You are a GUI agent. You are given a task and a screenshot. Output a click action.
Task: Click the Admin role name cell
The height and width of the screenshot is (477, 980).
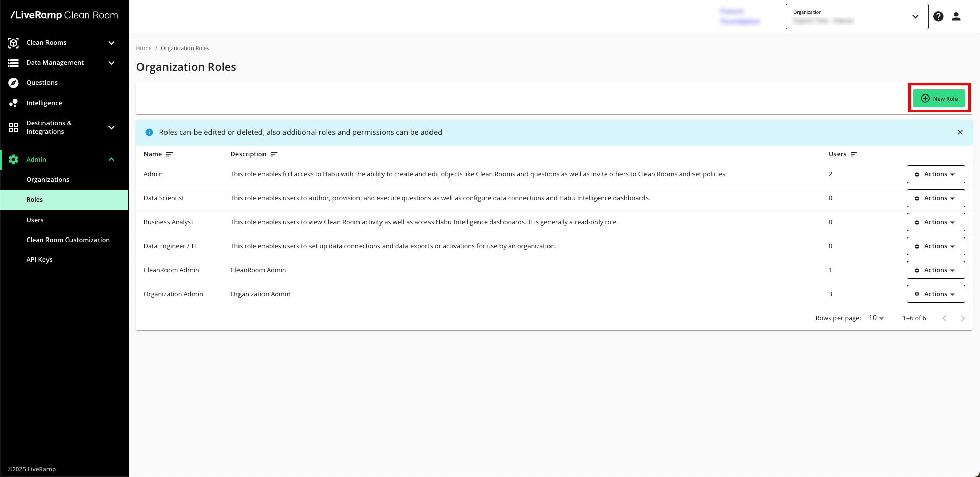click(153, 174)
